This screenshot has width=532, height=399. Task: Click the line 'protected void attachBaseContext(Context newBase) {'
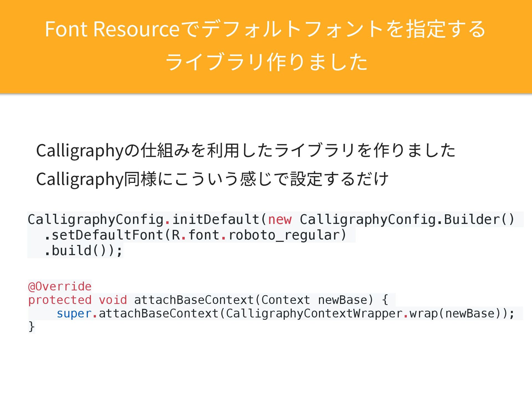pos(208,300)
